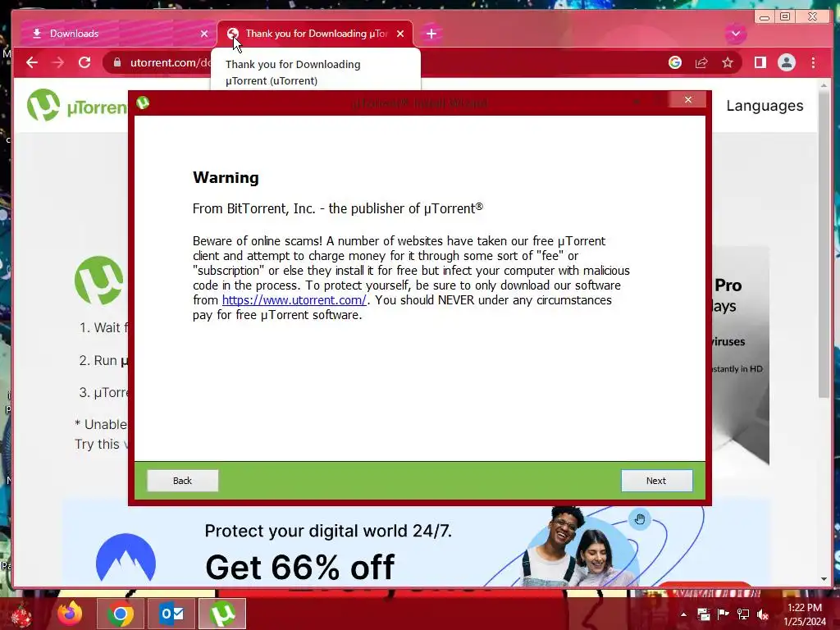The image size is (840, 630).
Task: Click the µTorrent icon in the wizard title bar
Action: (x=143, y=103)
